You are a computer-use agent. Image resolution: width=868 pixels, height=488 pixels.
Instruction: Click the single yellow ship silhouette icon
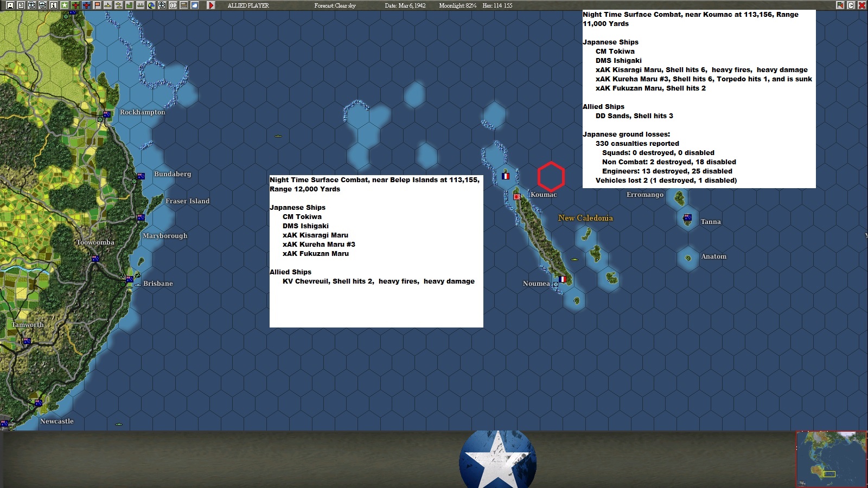point(107,5)
